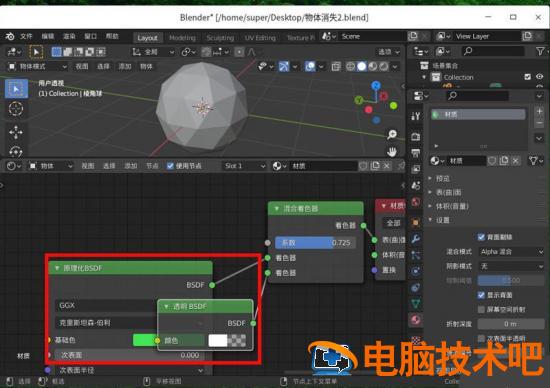The width and height of the screenshot is (550, 388).
Task: Open the Slot 1 dropdown
Action: 244,166
